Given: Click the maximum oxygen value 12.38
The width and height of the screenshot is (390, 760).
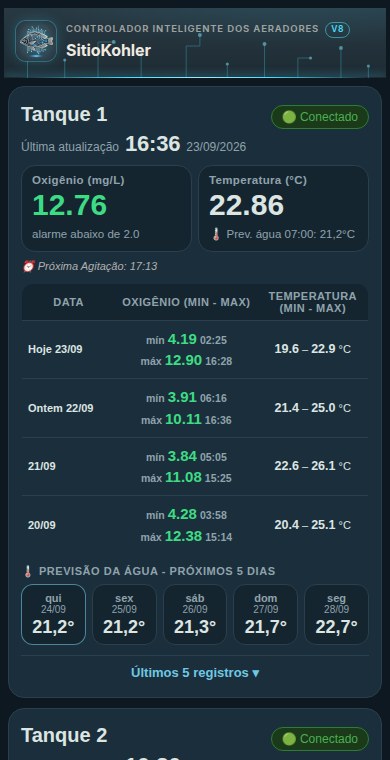Looking at the screenshot, I should (183, 536).
